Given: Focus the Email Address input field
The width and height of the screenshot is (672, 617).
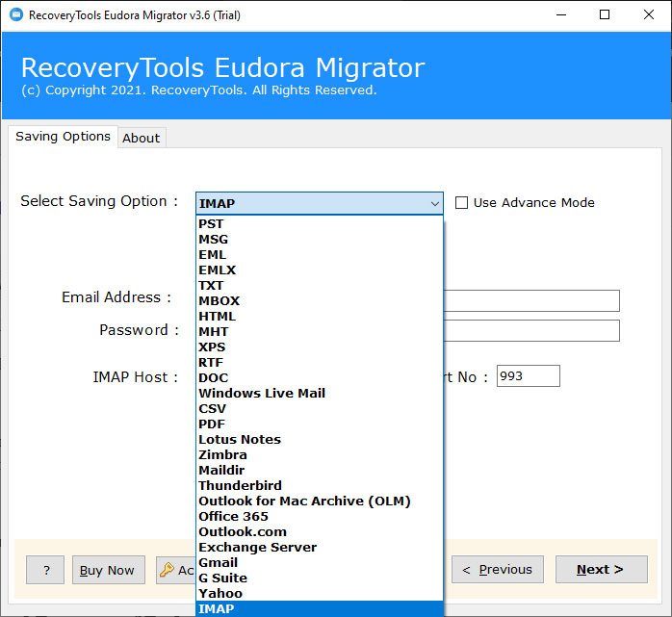Looking at the screenshot, I should tap(531, 300).
